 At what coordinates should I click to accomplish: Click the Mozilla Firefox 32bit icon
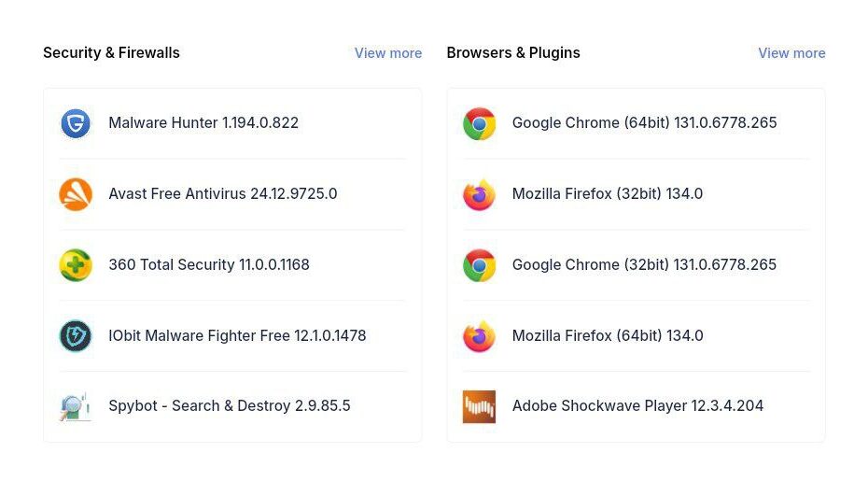point(479,194)
